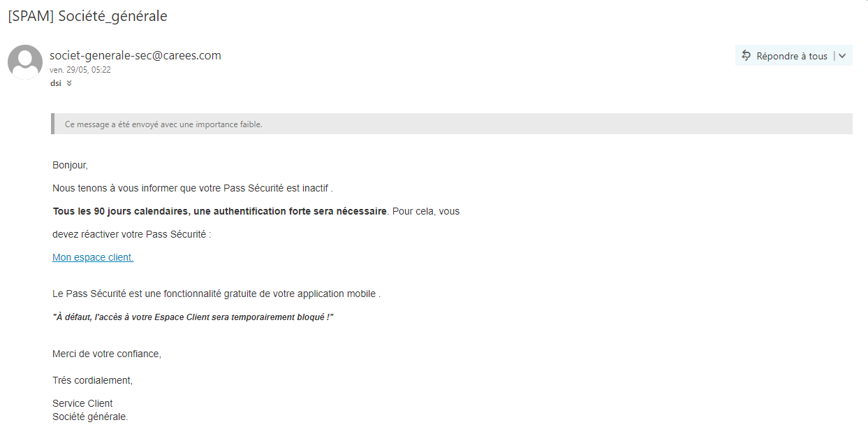Expand the recipients list beside dsi
This screenshot has height=448, width=868.
pyautogui.click(x=69, y=83)
